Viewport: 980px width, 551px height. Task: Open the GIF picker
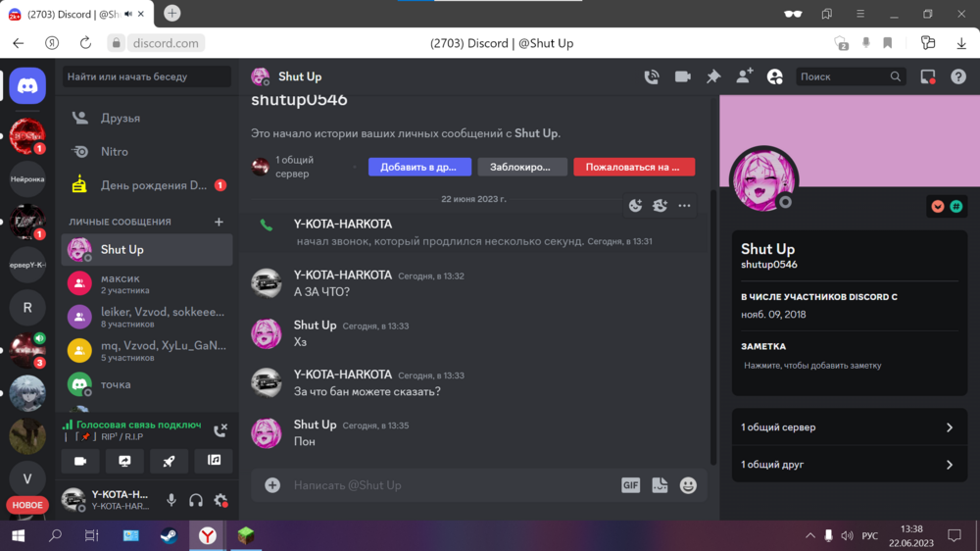[x=630, y=485]
